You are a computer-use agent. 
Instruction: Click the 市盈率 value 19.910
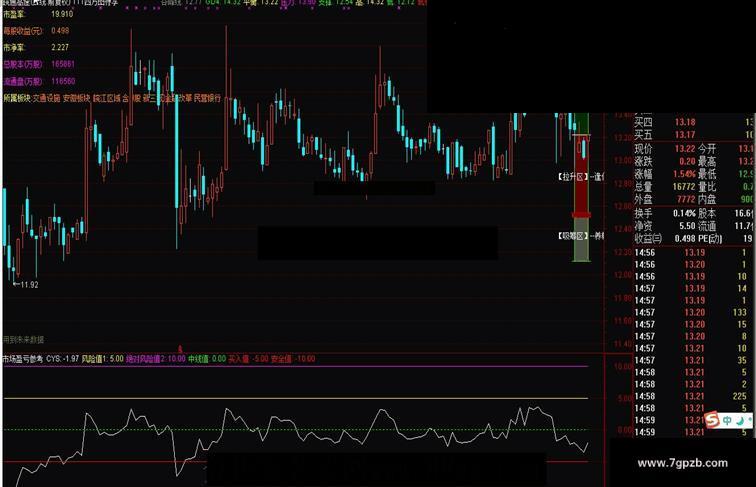tap(62, 14)
